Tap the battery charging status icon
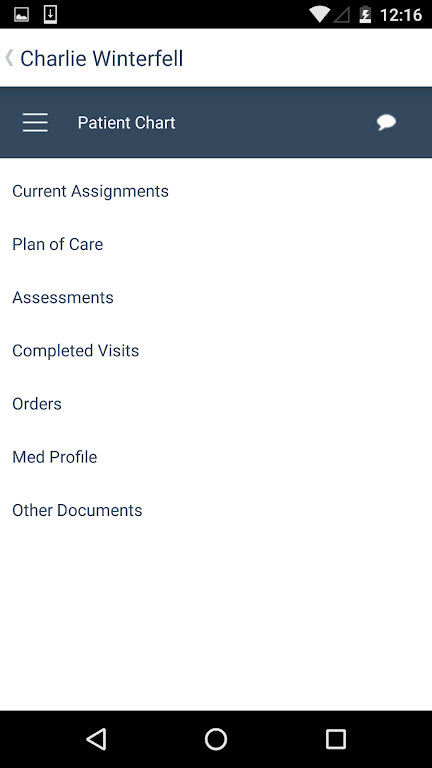This screenshot has height=768, width=432. tap(365, 15)
